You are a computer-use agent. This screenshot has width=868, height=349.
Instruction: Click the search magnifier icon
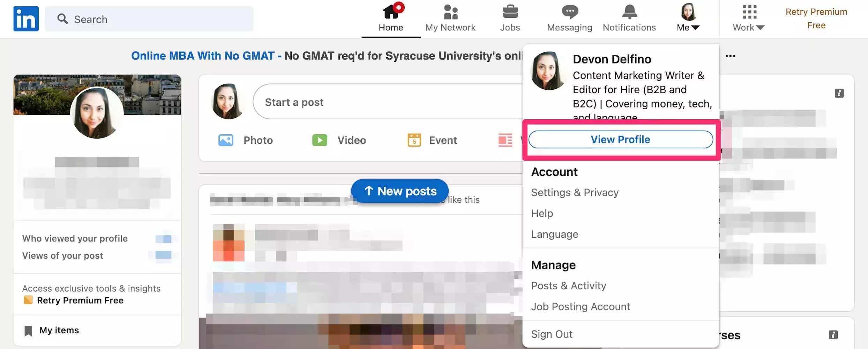[x=62, y=19]
